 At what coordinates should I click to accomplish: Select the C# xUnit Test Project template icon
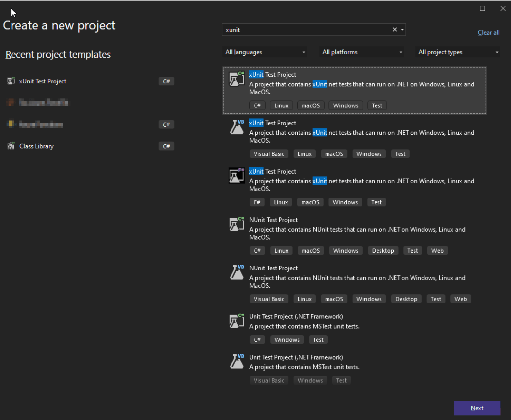pos(237,79)
